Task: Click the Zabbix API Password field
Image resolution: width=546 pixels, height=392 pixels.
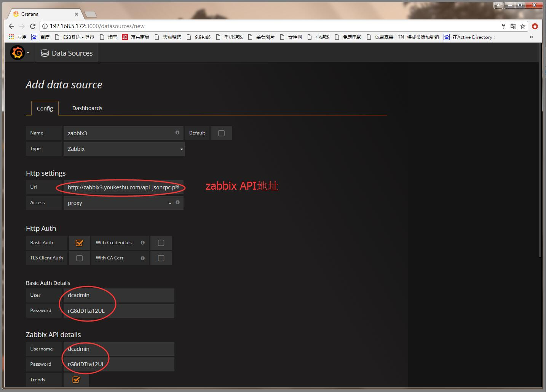Action: coord(119,364)
